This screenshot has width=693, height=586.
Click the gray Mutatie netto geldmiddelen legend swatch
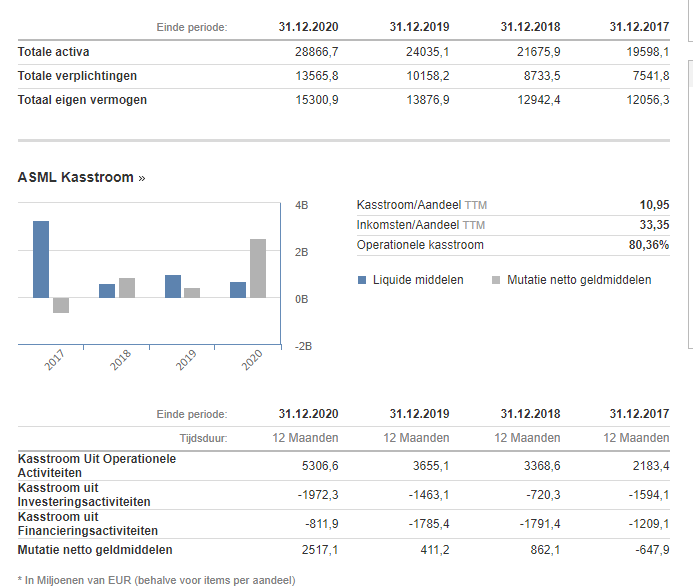pyautogui.click(x=496, y=280)
